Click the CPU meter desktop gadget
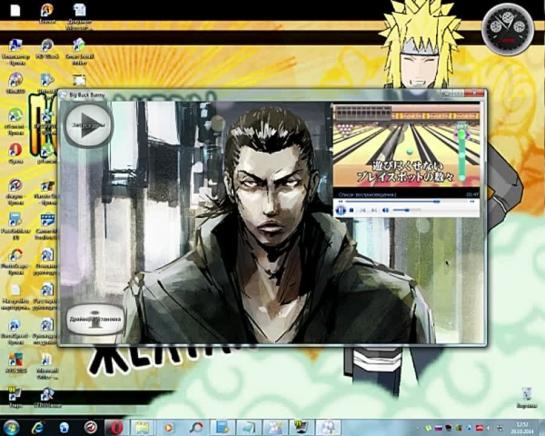This screenshot has width=545, height=436. [x=507, y=29]
